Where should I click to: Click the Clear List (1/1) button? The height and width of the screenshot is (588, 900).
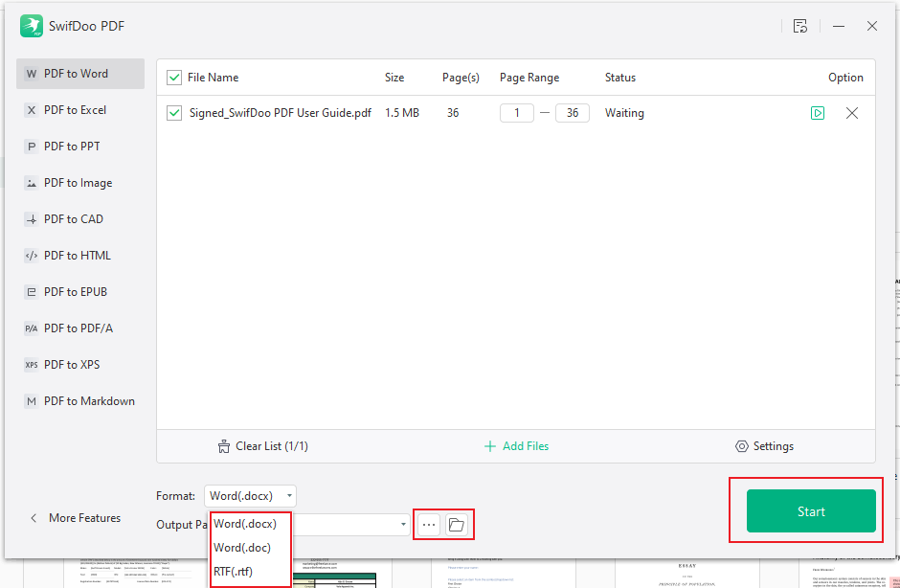[263, 446]
